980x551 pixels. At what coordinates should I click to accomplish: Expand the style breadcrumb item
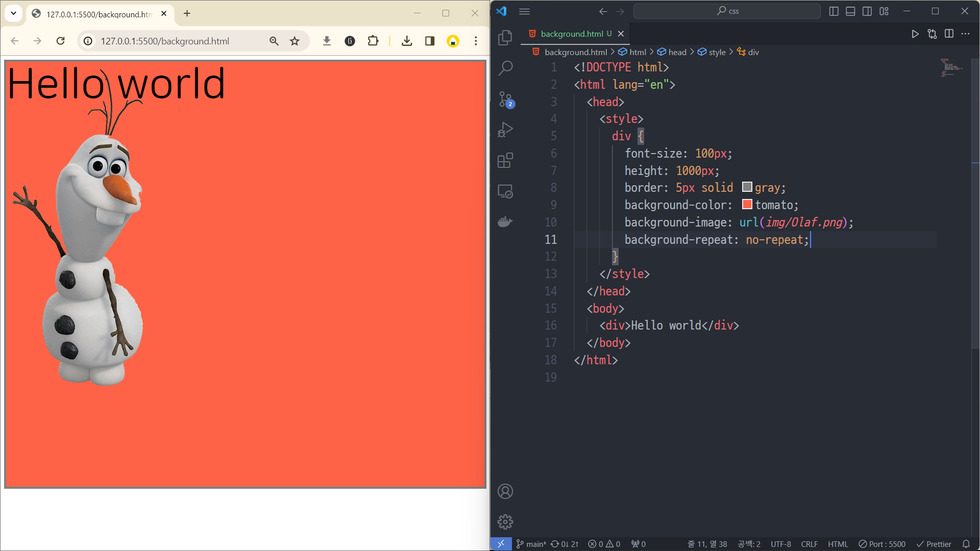[x=717, y=52]
